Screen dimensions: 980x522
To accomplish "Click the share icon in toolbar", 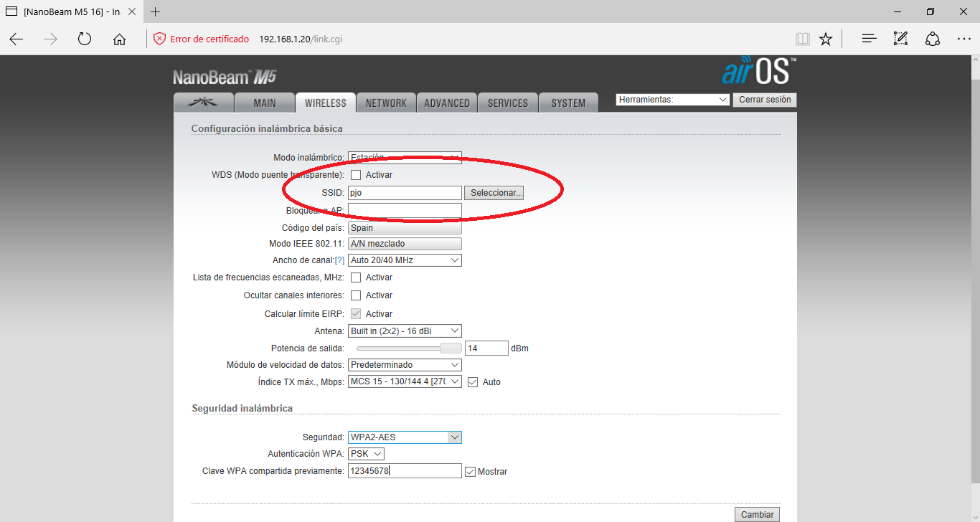I will tap(933, 39).
